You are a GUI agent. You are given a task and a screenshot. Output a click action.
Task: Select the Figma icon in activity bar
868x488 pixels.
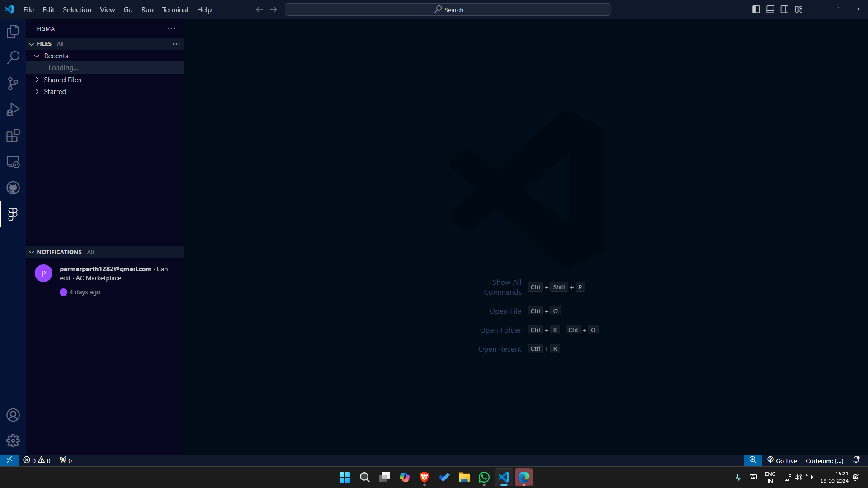pos(13,214)
